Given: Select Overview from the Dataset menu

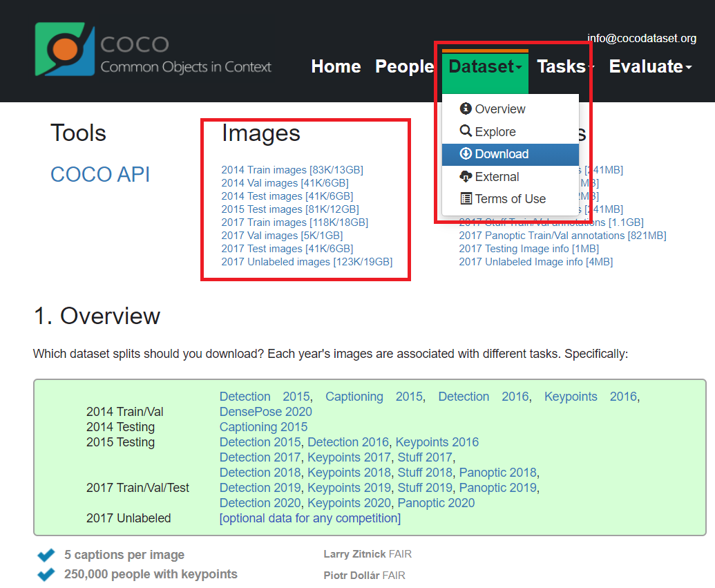Looking at the screenshot, I should click(511, 109).
